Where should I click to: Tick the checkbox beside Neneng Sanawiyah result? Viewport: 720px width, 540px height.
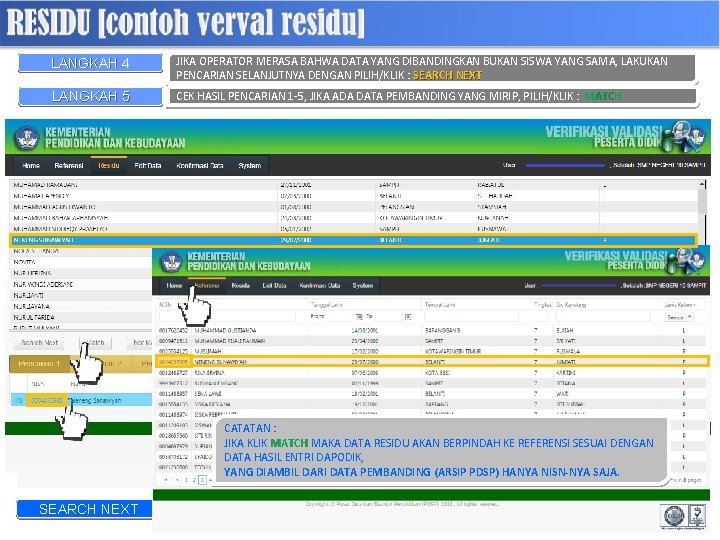click(x=19, y=400)
